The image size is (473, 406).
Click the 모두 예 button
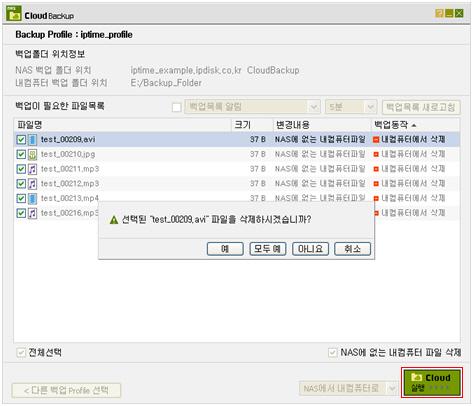point(268,249)
